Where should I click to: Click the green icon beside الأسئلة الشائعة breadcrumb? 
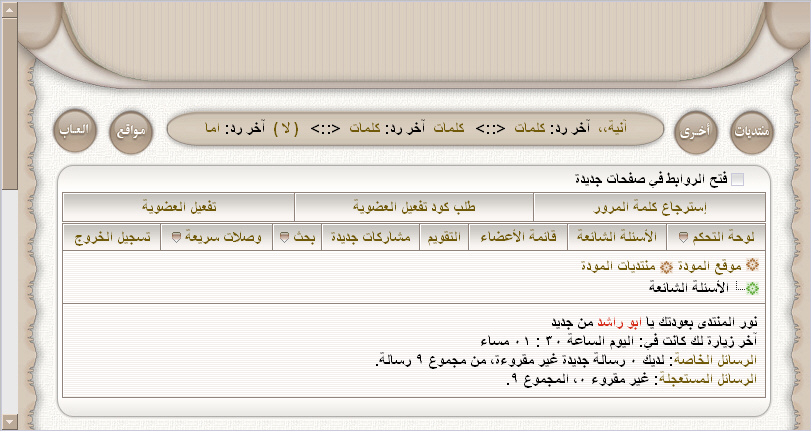pyautogui.click(x=752, y=288)
